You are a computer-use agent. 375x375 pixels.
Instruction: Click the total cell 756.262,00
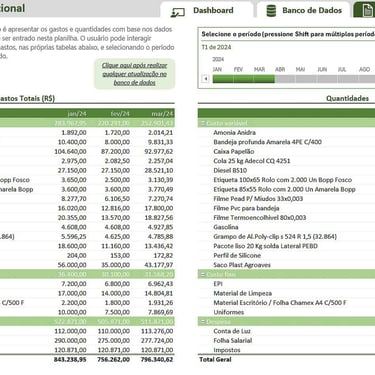click(113, 360)
